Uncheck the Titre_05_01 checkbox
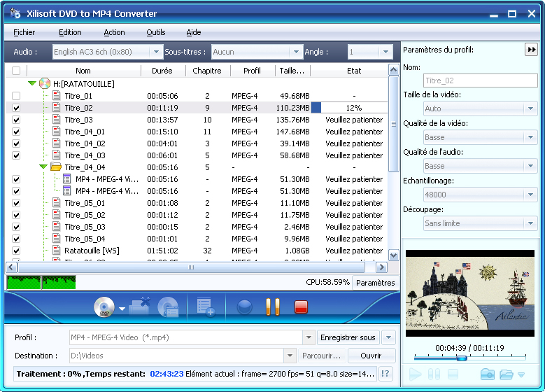 tap(16, 203)
